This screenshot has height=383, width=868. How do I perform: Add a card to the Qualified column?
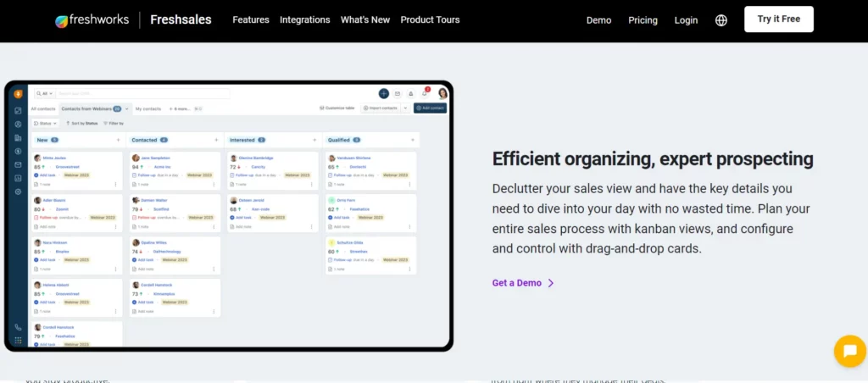point(413,140)
